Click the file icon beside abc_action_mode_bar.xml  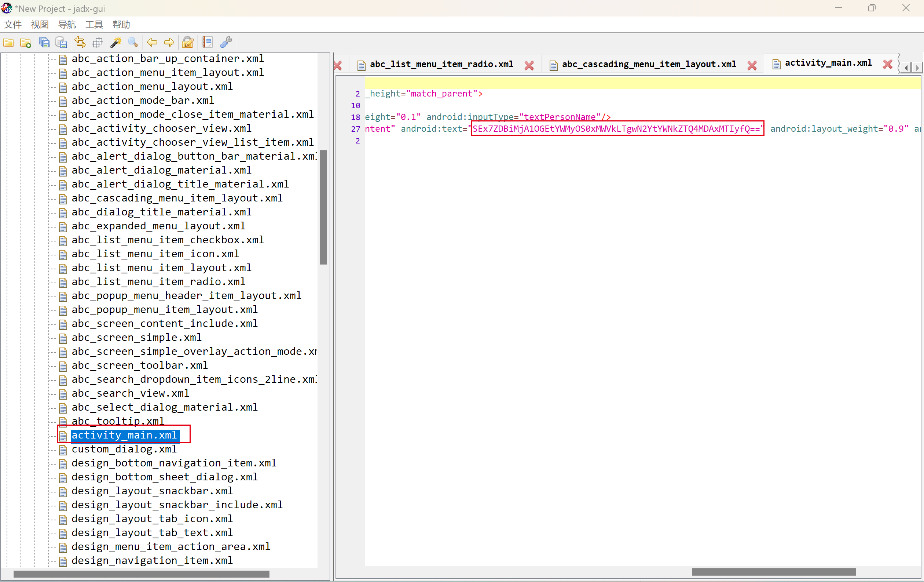(63, 101)
